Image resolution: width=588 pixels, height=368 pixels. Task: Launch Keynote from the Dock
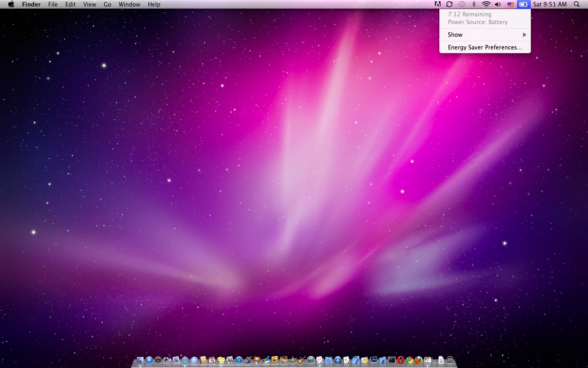click(x=257, y=360)
